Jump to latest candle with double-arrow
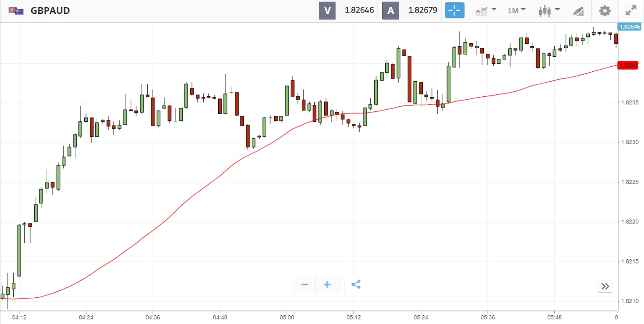This screenshot has width=644, height=324. 605,286
